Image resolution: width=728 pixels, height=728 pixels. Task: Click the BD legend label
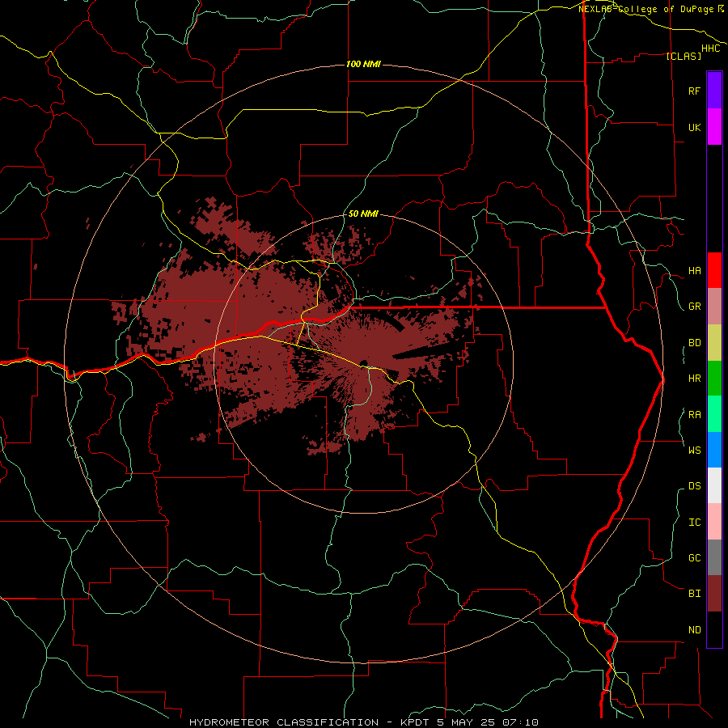pos(694,343)
